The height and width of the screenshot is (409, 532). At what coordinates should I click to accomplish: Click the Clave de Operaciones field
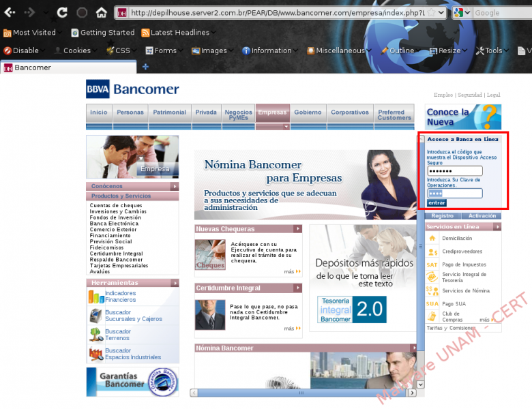click(455, 194)
